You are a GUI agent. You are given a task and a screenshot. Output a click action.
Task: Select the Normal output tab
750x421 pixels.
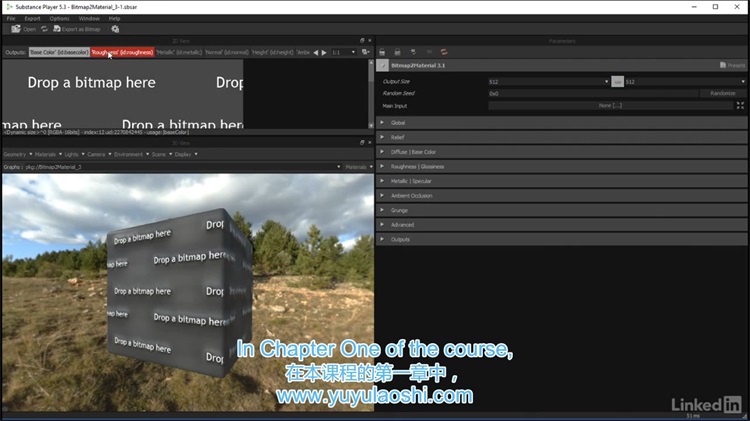tap(227, 53)
